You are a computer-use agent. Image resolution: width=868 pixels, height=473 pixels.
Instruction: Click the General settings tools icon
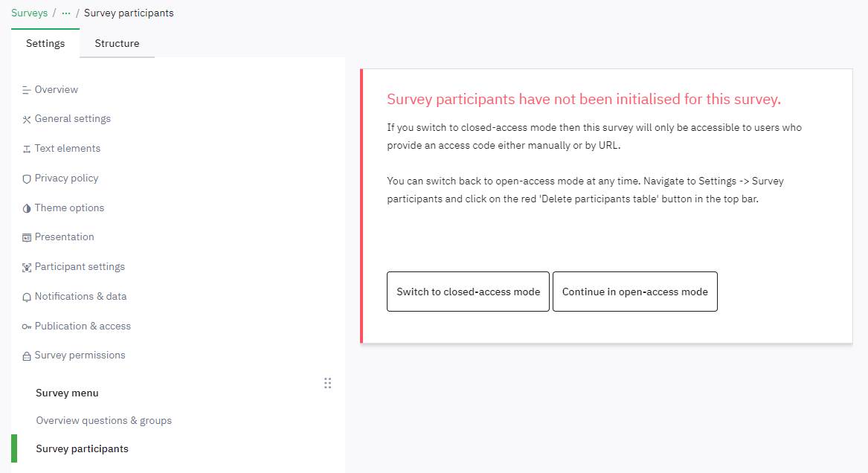click(27, 119)
